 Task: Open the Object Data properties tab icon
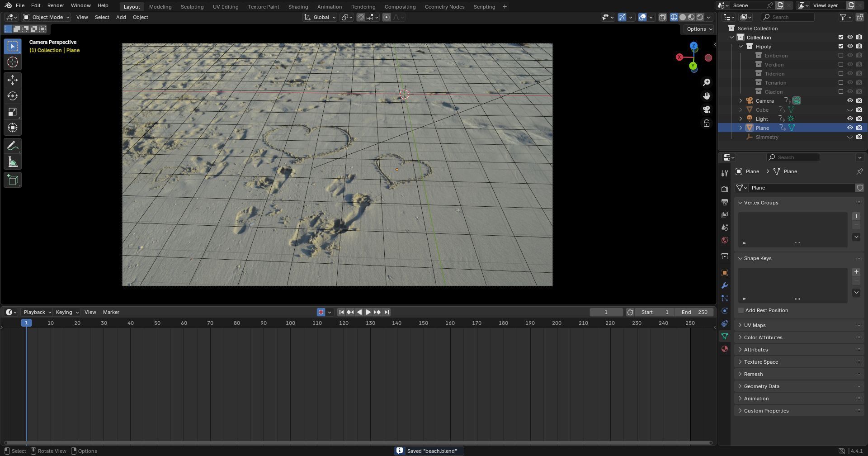[x=725, y=336]
